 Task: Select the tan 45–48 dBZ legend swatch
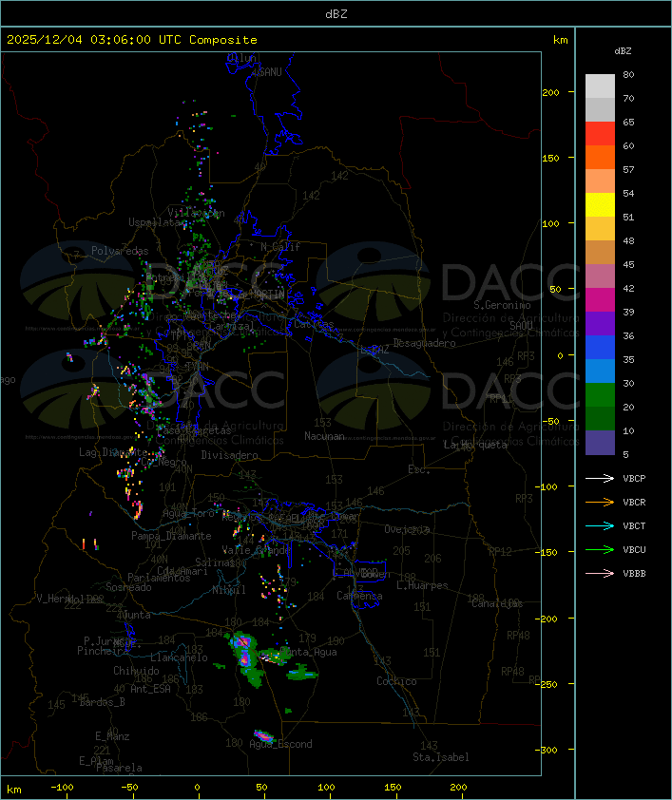click(x=600, y=253)
